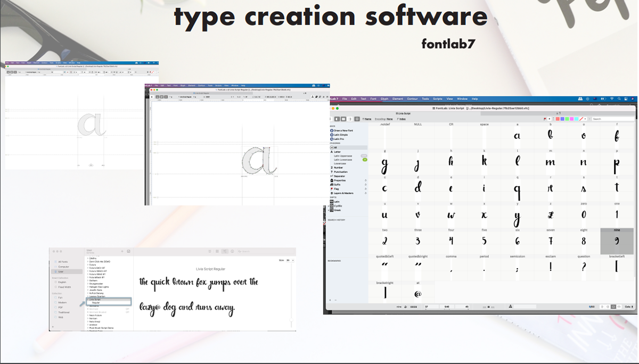This screenshot has width=639, height=364.
Task: Select the glyph cell for letter g
Action: (x=384, y=163)
